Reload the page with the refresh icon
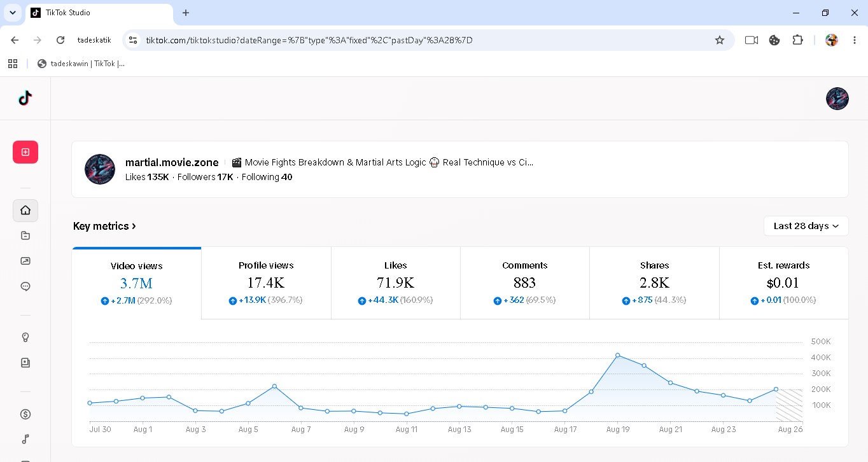The image size is (868, 462). tap(60, 40)
